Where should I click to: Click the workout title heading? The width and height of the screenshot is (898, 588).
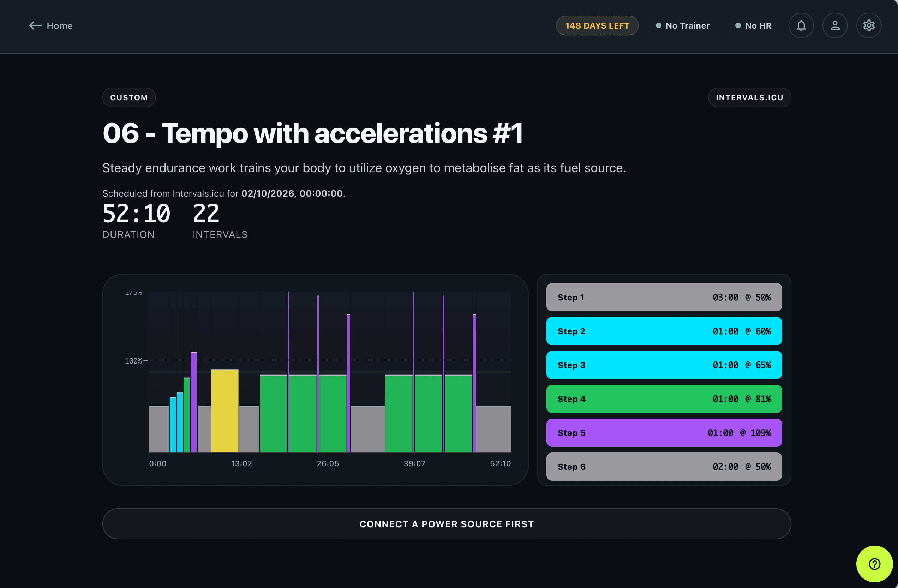[313, 133]
